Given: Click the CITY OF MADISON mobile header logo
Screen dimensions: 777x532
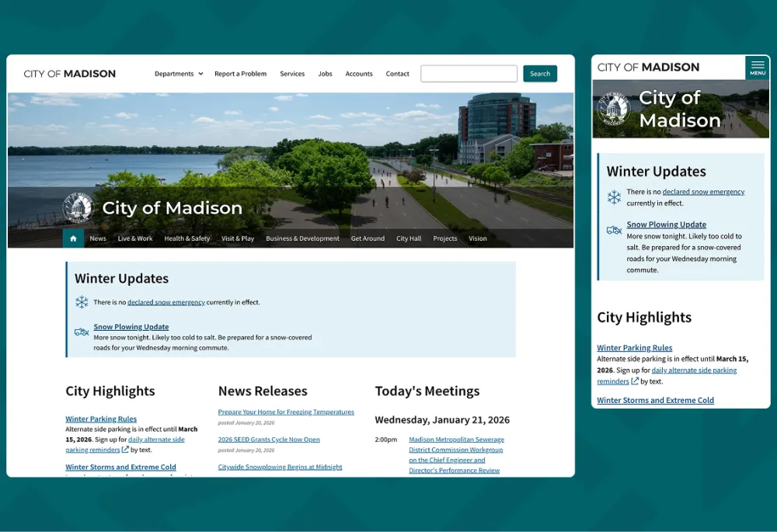Looking at the screenshot, I should pos(648,68).
